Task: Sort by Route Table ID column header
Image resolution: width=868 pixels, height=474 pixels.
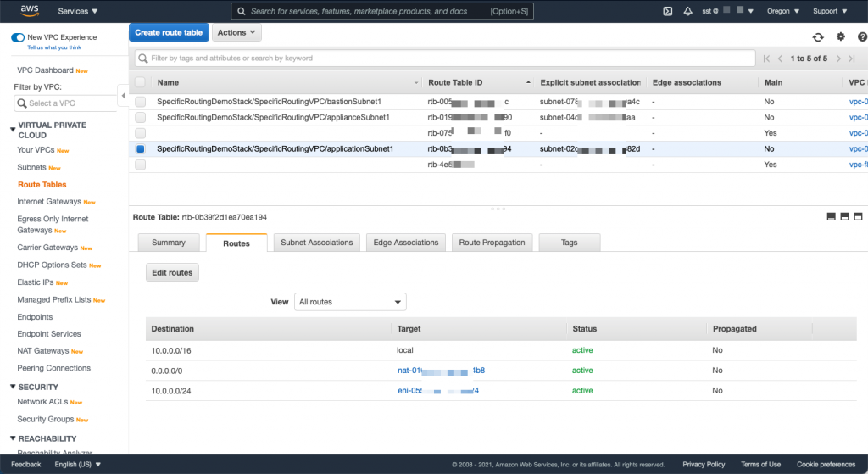Action: coord(455,82)
